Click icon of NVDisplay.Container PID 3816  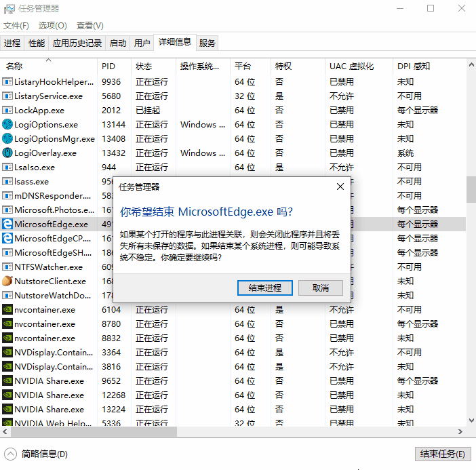coord(7,366)
